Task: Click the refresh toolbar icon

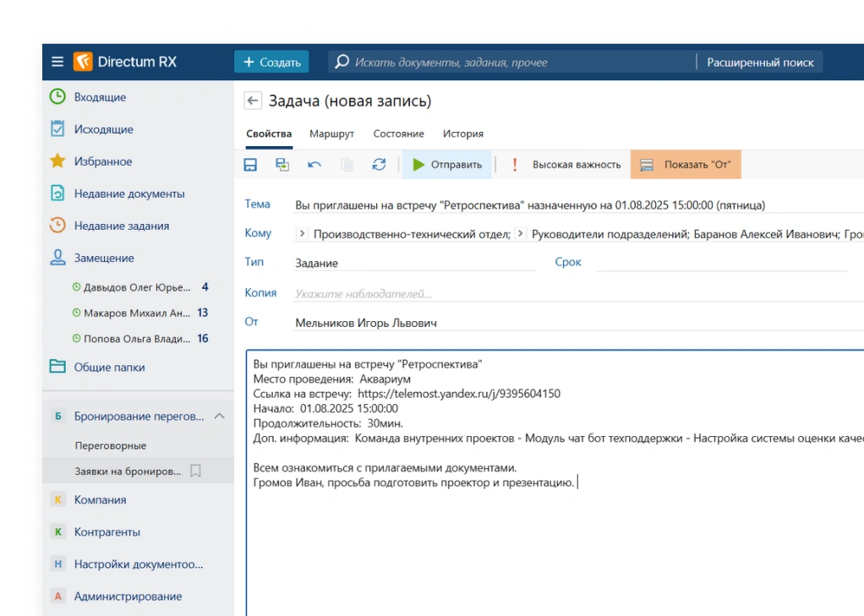Action: click(379, 165)
